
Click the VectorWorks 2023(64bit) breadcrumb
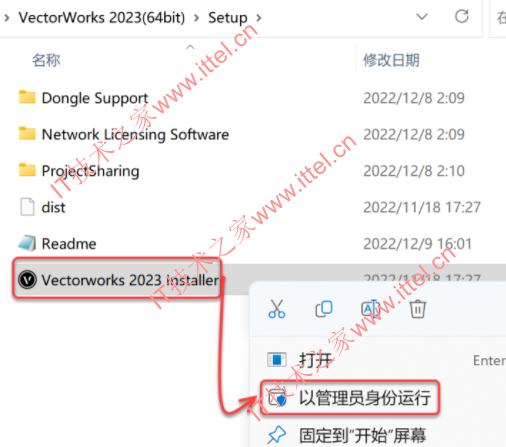102,18
